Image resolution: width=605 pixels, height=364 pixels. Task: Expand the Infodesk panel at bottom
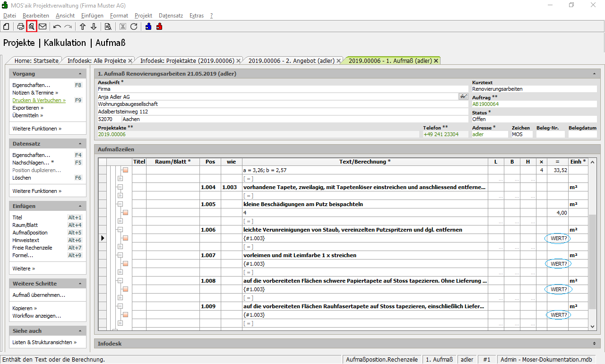[x=594, y=344]
